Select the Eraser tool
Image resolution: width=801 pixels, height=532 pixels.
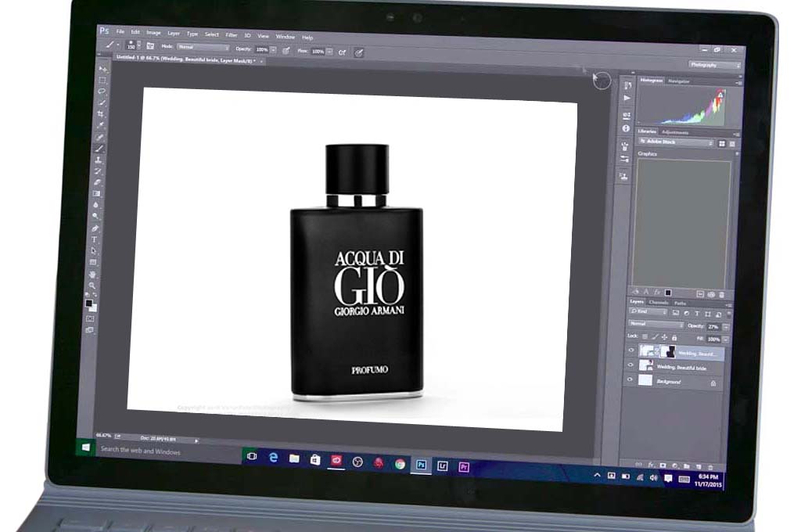click(97, 182)
